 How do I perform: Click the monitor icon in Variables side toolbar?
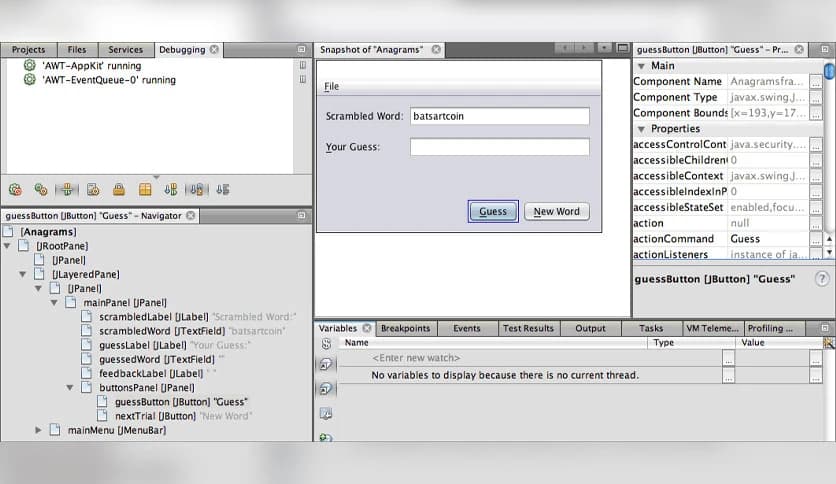[326, 413]
